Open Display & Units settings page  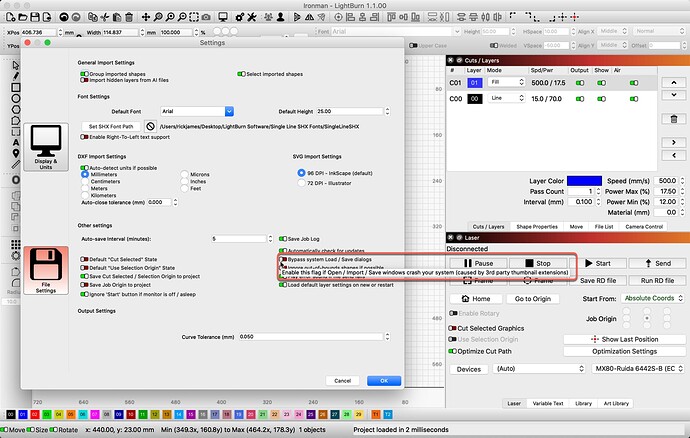pos(46,147)
